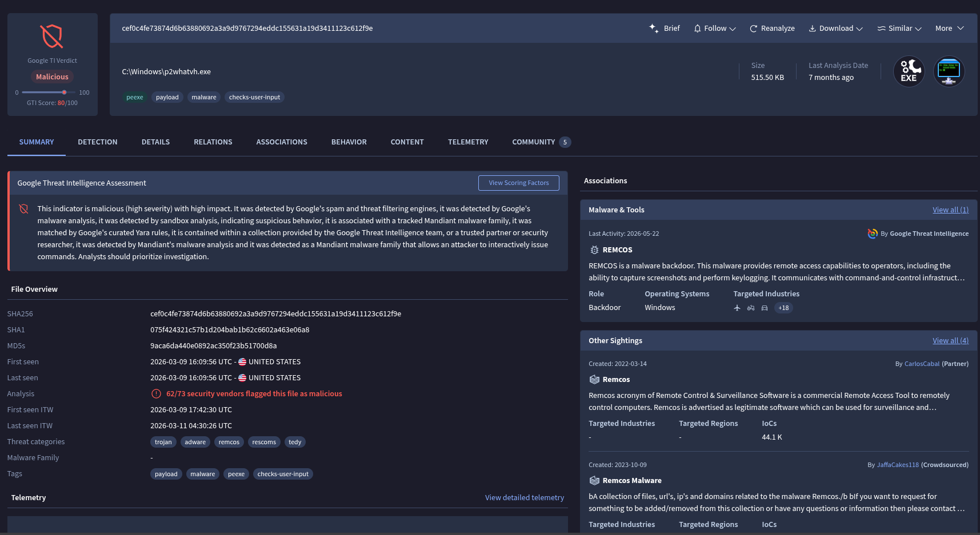Open the More dropdown menu
The height and width of the screenshot is (535, 980).
click(x=949, y=29)
